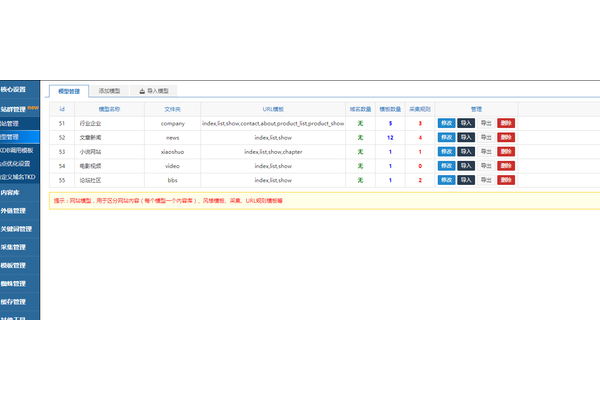Delete the 电影视频 model row
This screenshot has height=400, width=600.
(x=506, y=165)
